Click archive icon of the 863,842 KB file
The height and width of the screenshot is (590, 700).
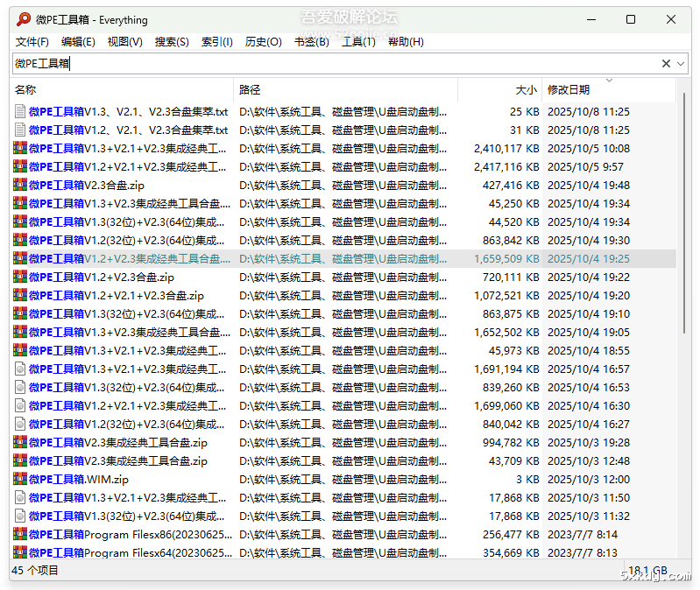pos(20,241)
